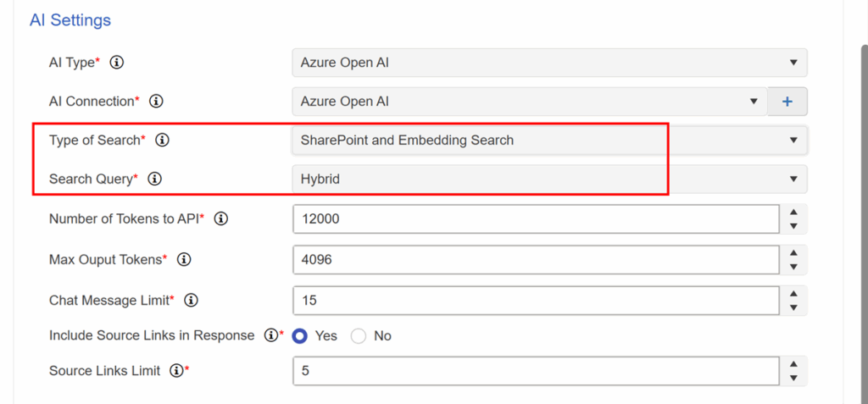Viewport: 868px width, 404px height.
Task: Show info tooltip for Type of Search
Action: tap(162, 140)
